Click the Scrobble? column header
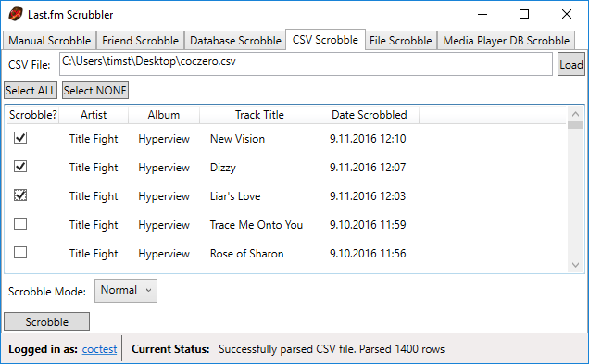Image resolution: width=589 pixels, height=364 pixels. coord(33,115)
